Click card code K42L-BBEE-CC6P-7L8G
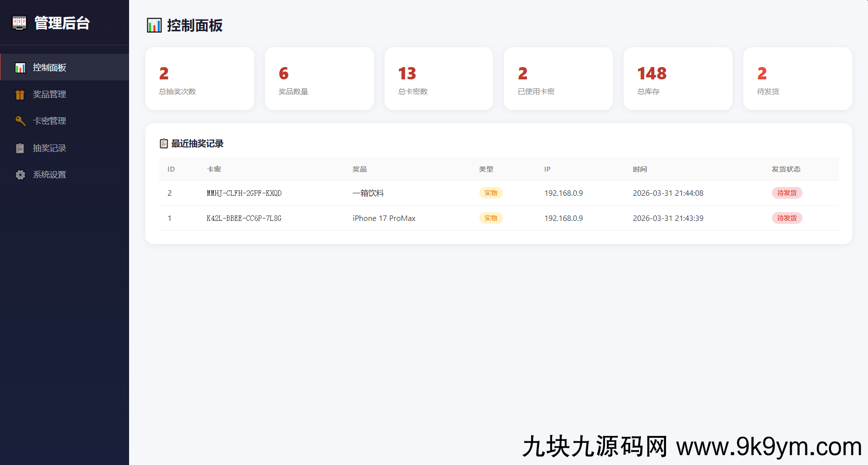868x465 pixels. (244, 218)
